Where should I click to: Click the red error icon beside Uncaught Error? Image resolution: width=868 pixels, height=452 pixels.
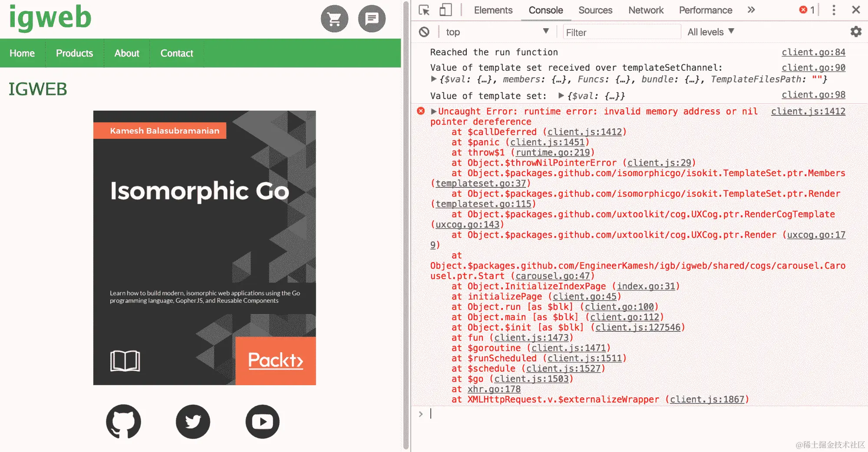click(421, 111)
